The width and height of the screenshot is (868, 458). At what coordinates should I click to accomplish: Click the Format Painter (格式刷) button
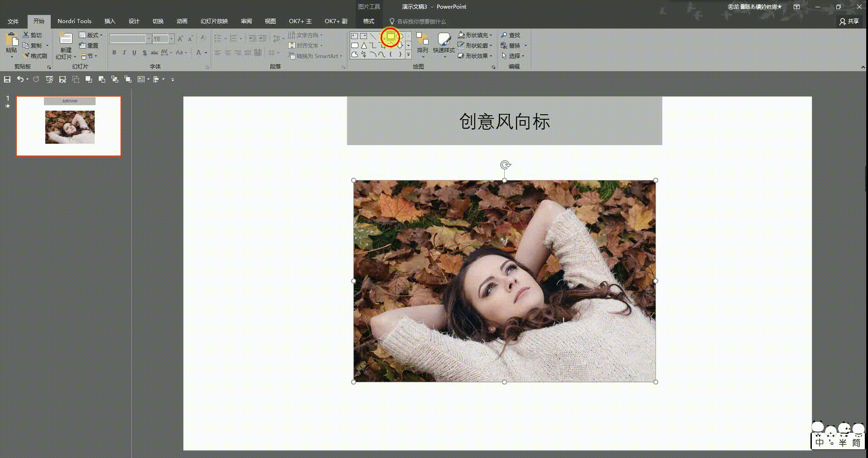pyautogui.click(x=35, y=56)
